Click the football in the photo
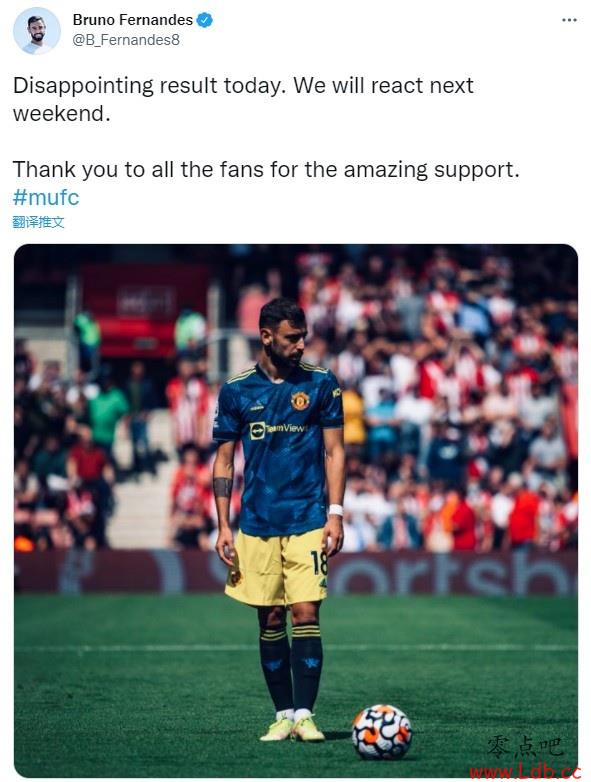This screenshot has height=782, width=591. click(382, 732)
